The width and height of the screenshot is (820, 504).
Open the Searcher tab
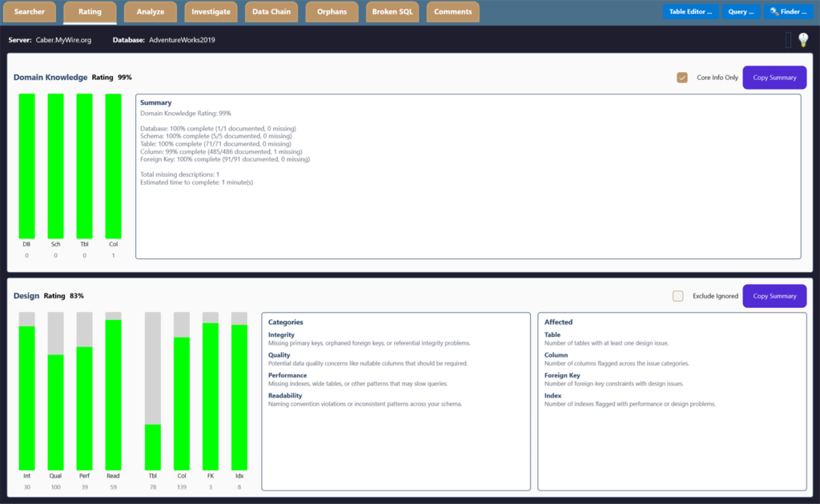point(30,12)
